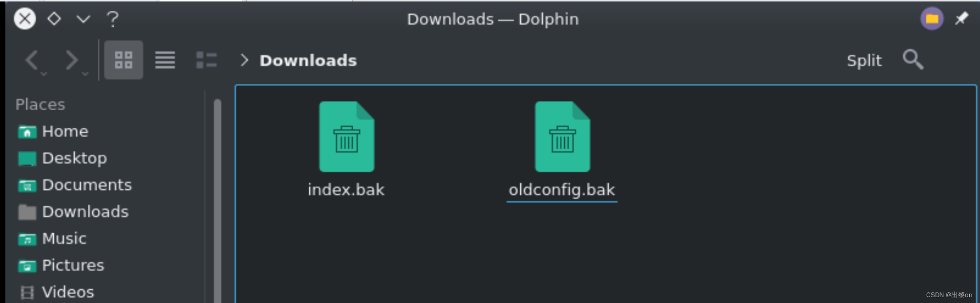Expand breadcrumb arrow before Downloads
Viewport: 980px width, 303px height.
click(244, 60)
